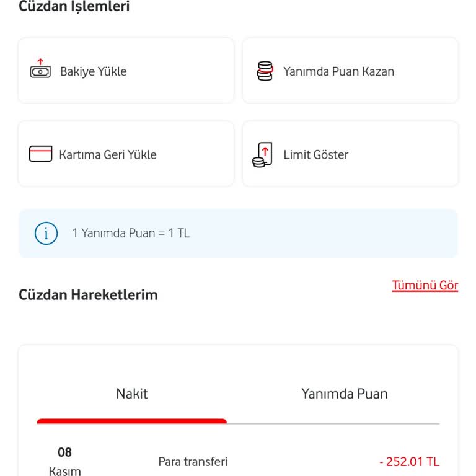Screen dimensions: 476x476
Task: Open the Bakiye Yükle option
Action: pyautogui.click(x=126, y=71)
